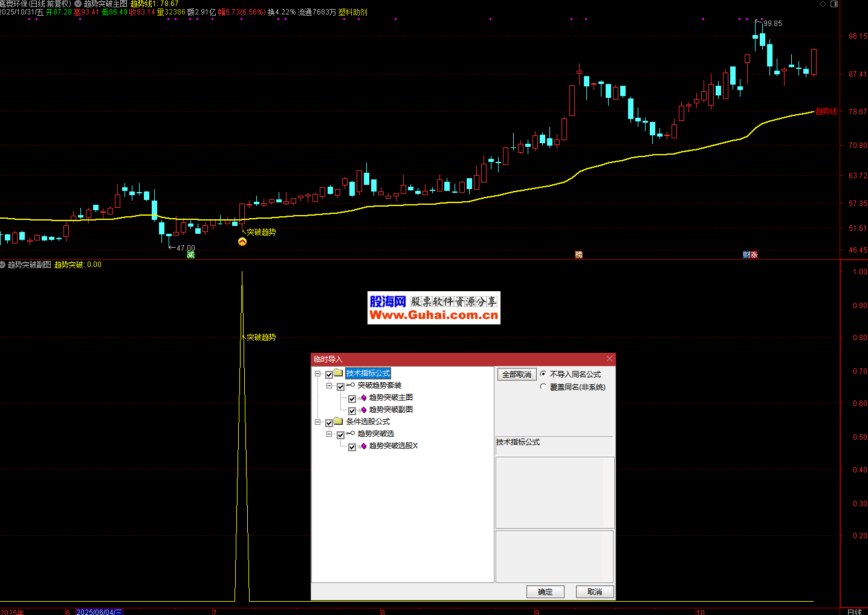Click the magenta formula icon beside 趋势突破主图
Screen dimensions: 868x615
click(x=363, y=398)
